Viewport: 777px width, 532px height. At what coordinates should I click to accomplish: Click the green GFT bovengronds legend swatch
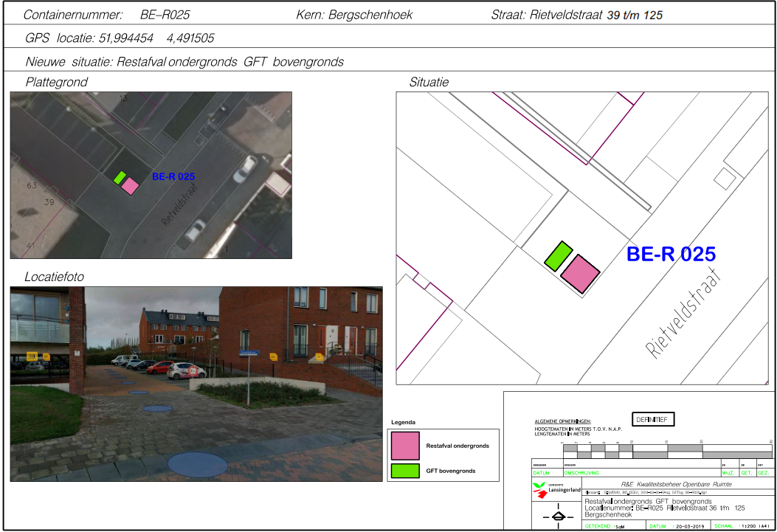(x=405, y=470)
